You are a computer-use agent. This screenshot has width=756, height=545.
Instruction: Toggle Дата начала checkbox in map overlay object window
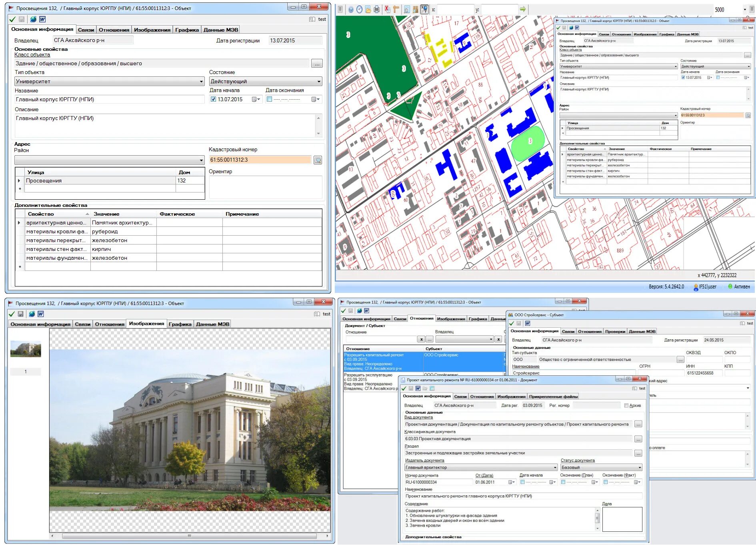point(683,78)
